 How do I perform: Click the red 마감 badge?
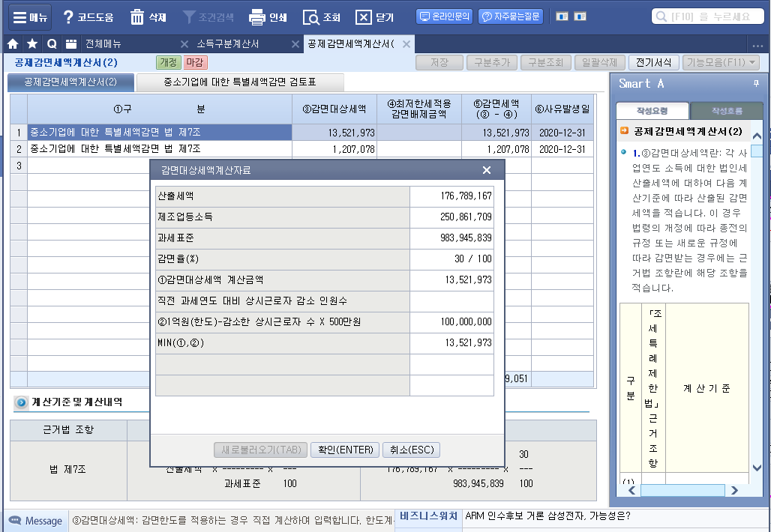(x=195, y=62)
